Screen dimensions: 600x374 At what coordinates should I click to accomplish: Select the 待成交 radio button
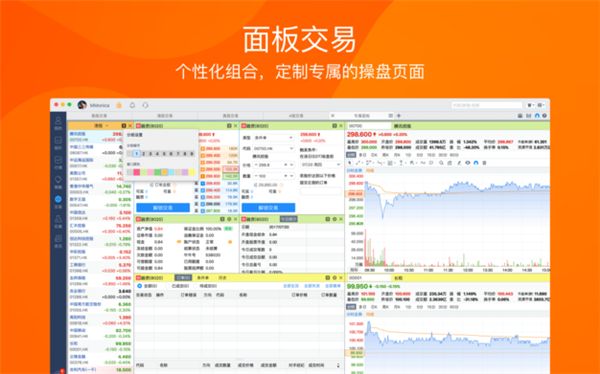coord(195,286)
